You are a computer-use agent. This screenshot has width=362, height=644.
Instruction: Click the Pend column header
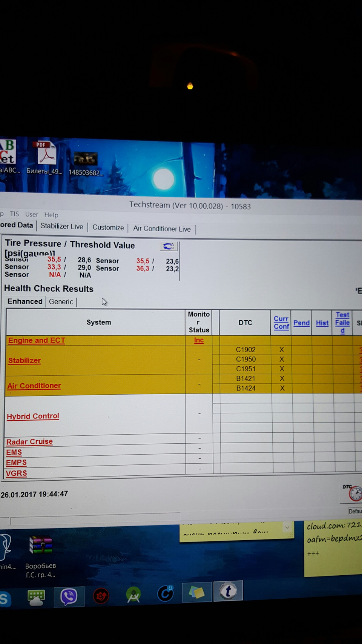pos(301,323)
